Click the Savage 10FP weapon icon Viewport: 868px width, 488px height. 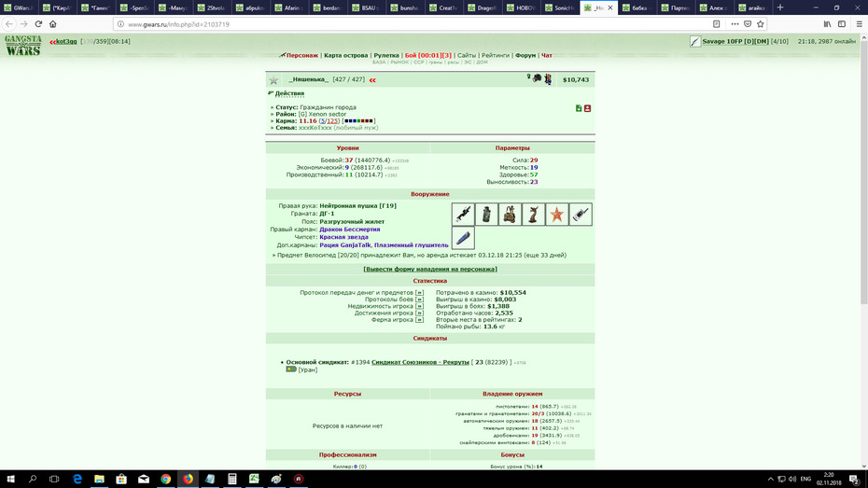tap(695, 41)
